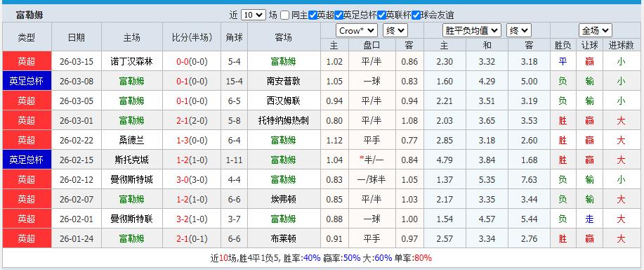Open away team 托特纳姆热刺
This screenshot has height=270, width=644.
click(284, 120)
